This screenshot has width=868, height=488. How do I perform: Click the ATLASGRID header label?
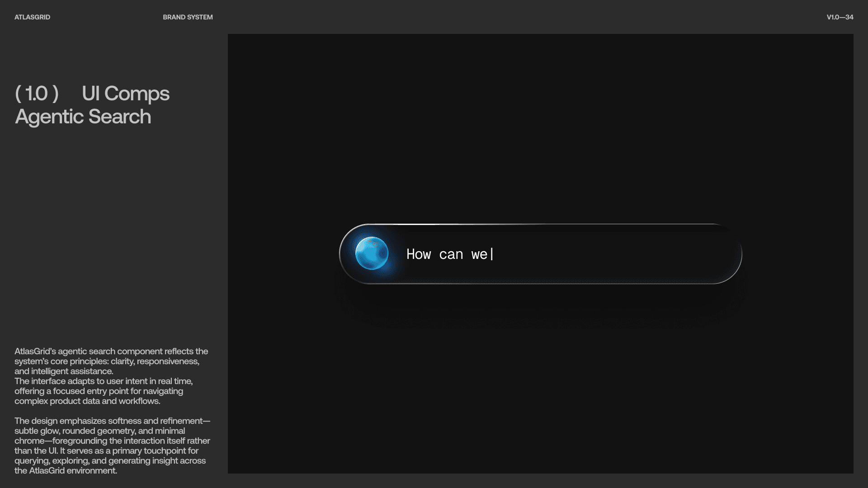click(33, 17)
